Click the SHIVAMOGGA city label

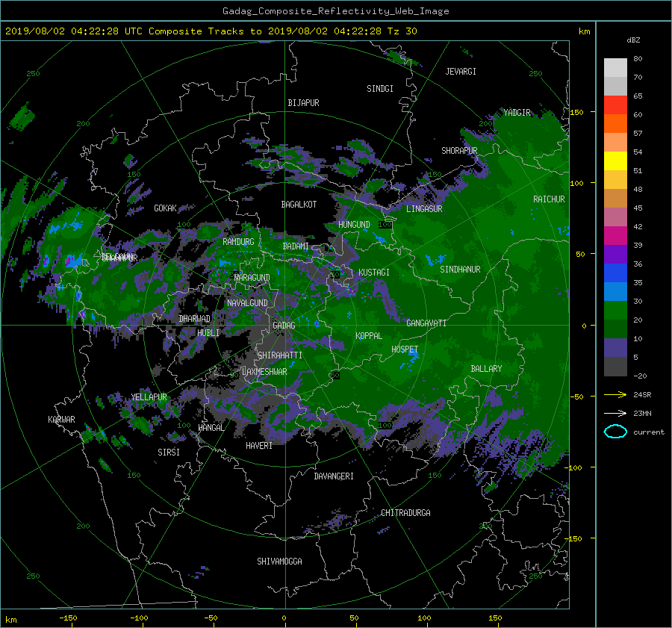(279, 561)
